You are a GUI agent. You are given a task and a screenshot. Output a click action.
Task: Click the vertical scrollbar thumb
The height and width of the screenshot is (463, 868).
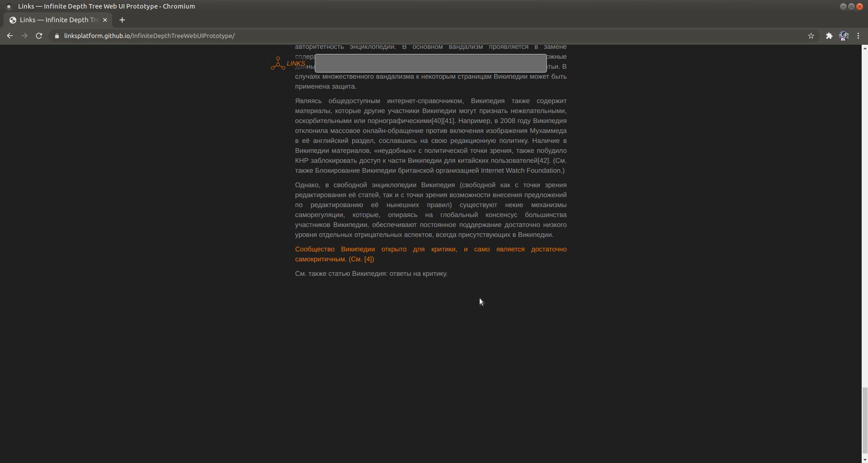pyautogui.click(x=864, y=420)
